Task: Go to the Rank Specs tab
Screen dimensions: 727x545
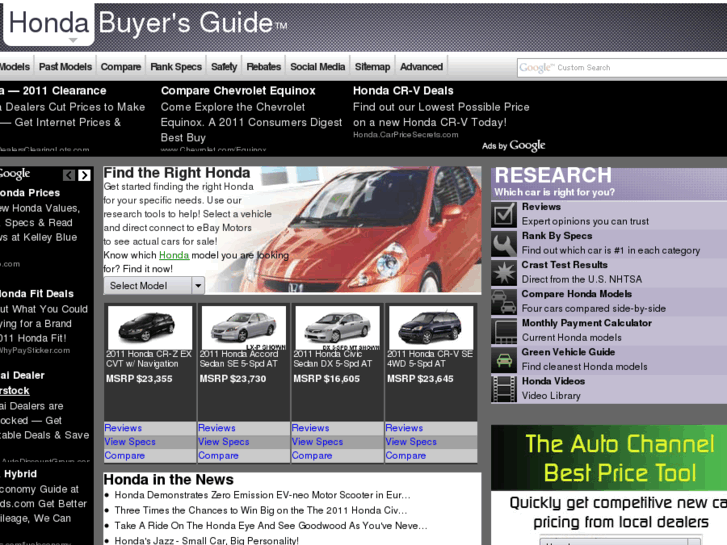Action: [x=176, y=67]
